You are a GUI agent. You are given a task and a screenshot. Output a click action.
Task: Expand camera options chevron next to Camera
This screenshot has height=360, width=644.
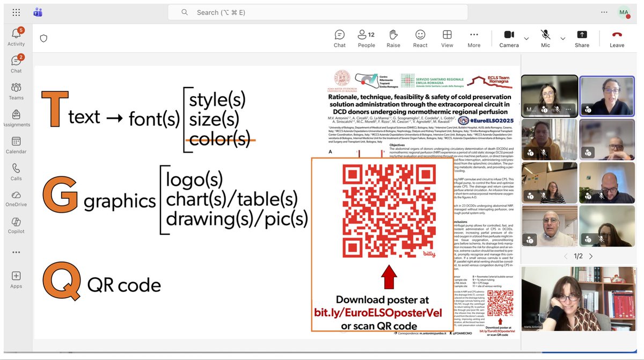[x=526, y=39]
